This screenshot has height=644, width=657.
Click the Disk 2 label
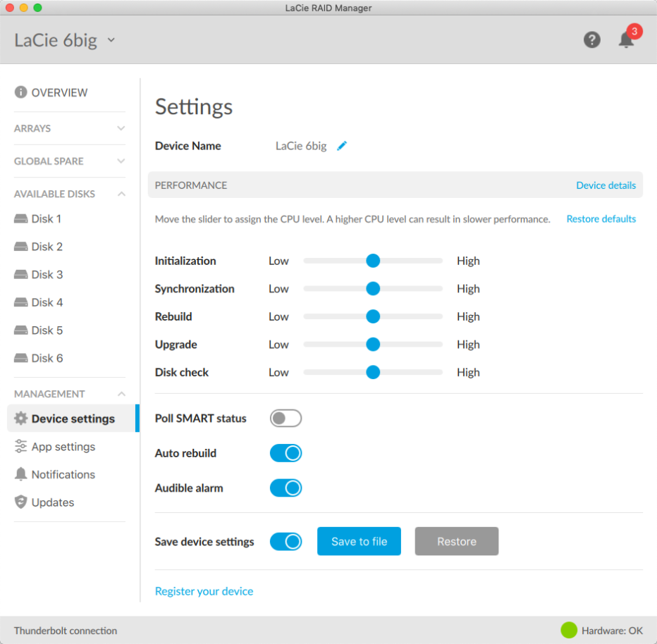pos(47,247)
